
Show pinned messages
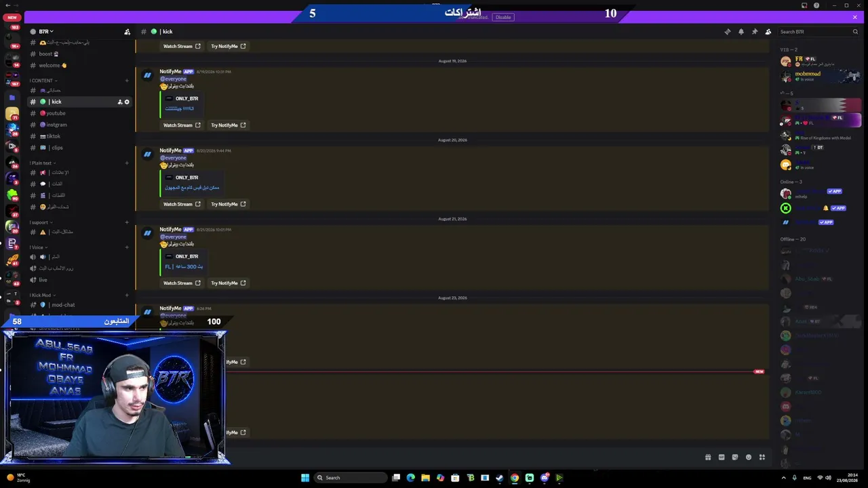click(x=755, y=32)
